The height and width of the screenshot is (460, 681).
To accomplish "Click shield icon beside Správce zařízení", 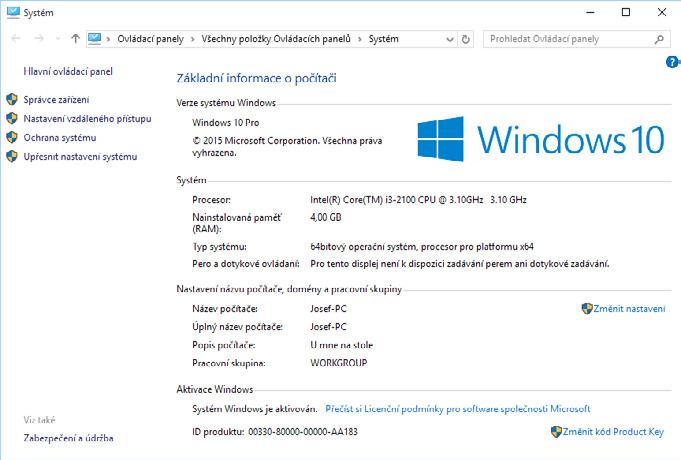I will point(12,99).
